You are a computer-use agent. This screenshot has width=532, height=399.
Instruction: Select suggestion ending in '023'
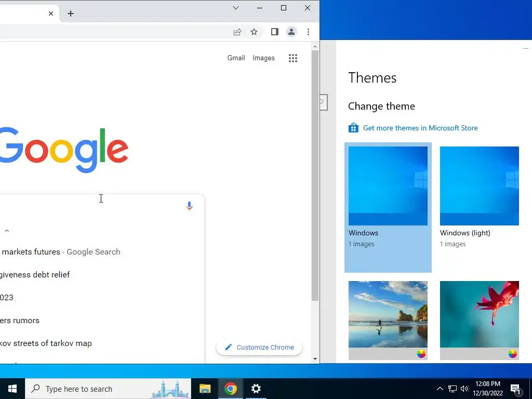(102, 298)
